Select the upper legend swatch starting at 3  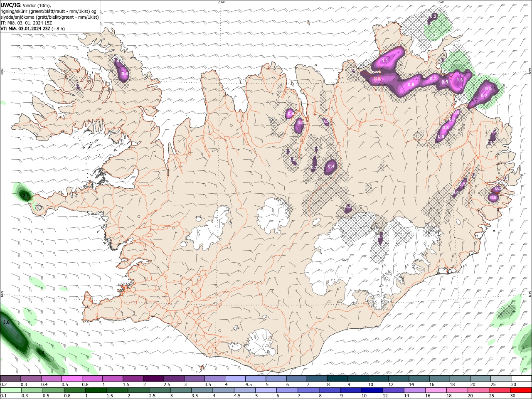[x=194, y=379]
